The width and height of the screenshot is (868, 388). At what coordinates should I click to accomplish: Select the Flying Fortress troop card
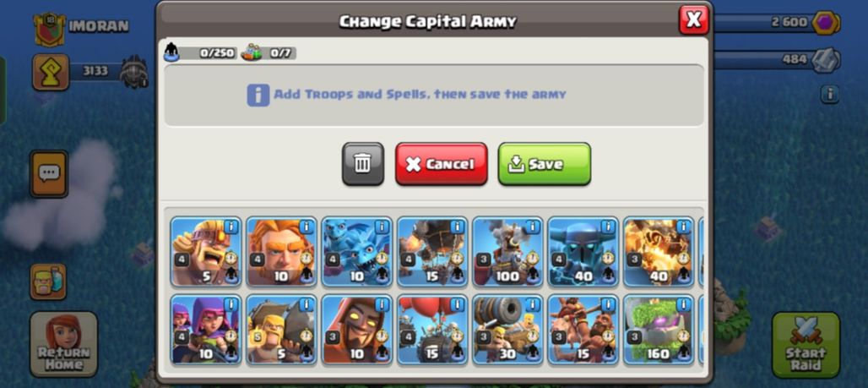pos(507,252)
